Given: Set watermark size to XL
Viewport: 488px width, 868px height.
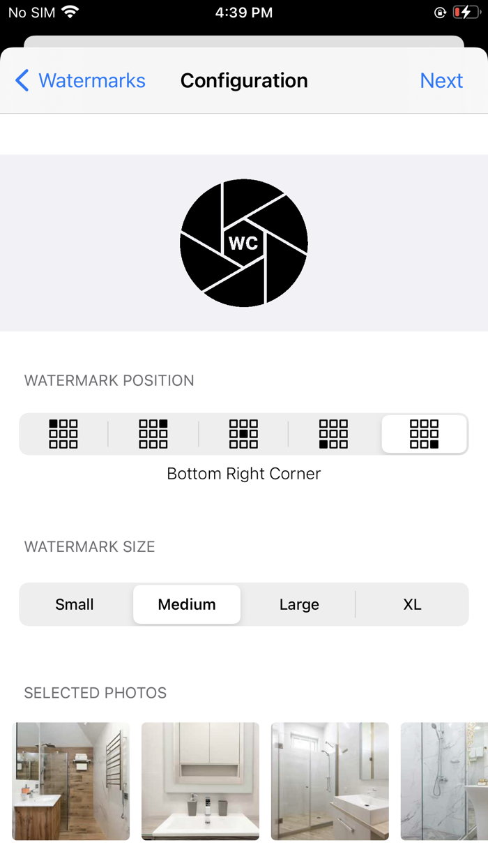Looking at the screenshot, I should [412, 604].
